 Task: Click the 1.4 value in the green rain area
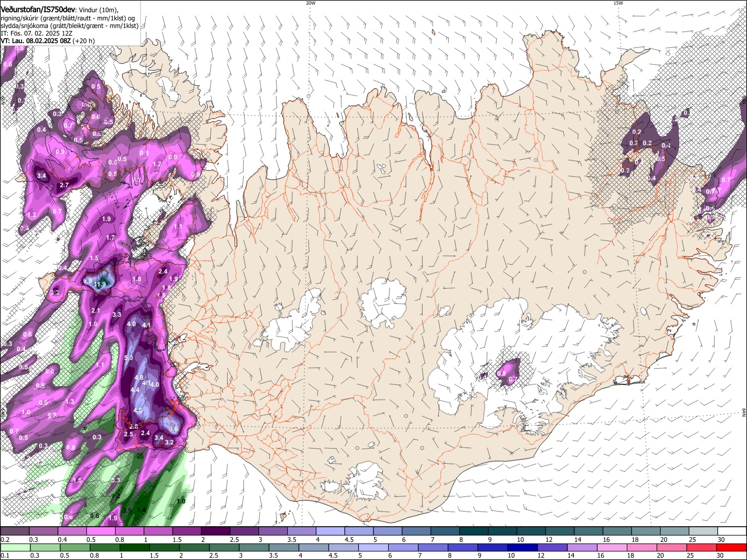pyautogui.click(x=141, y=510)
